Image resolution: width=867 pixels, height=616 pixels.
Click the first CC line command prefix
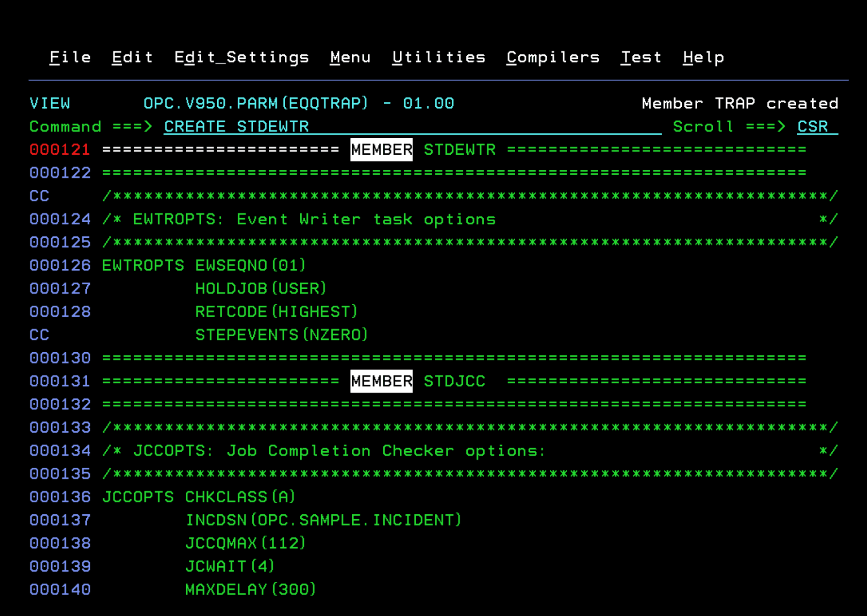(x=40, y=196)
